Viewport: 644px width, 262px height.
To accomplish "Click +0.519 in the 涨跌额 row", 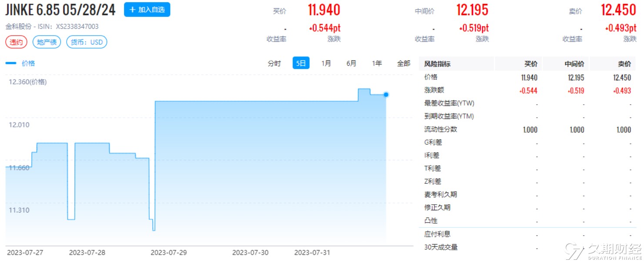I will point(575,91).
